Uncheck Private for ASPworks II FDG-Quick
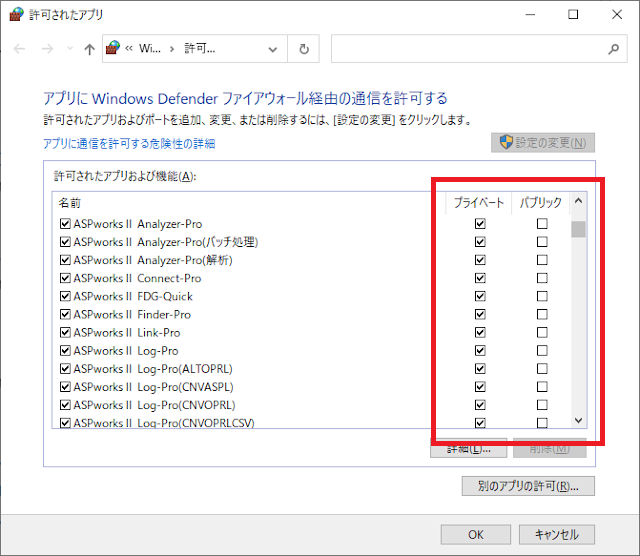 480,296
